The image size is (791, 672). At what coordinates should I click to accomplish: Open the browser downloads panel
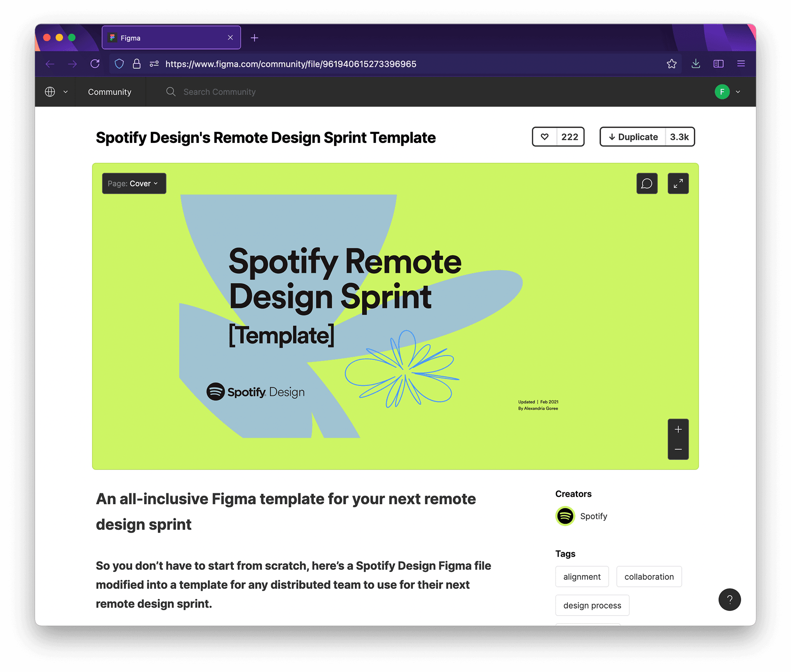click(x=696, y=64)
